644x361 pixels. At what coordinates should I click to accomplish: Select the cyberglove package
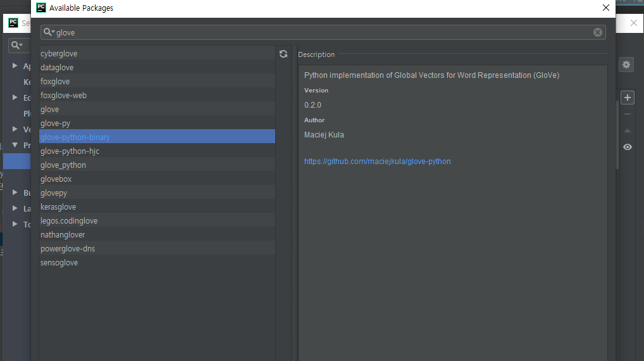pos(158,53)
